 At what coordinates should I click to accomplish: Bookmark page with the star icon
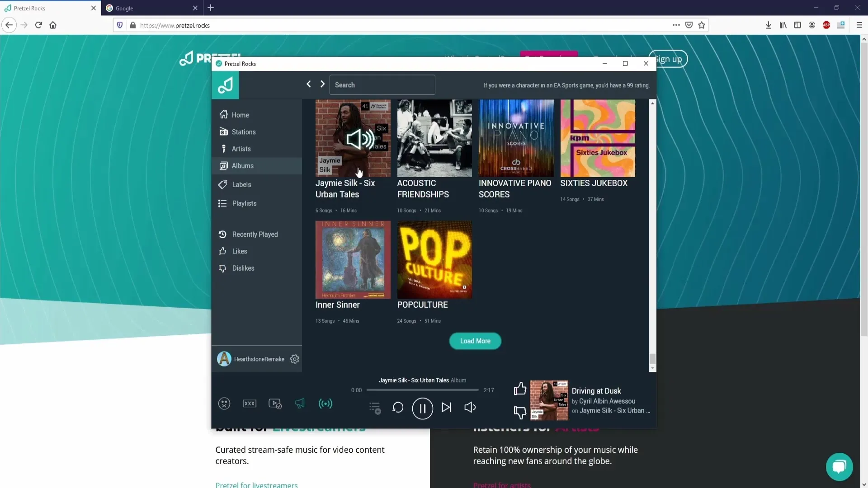(702, 25)
